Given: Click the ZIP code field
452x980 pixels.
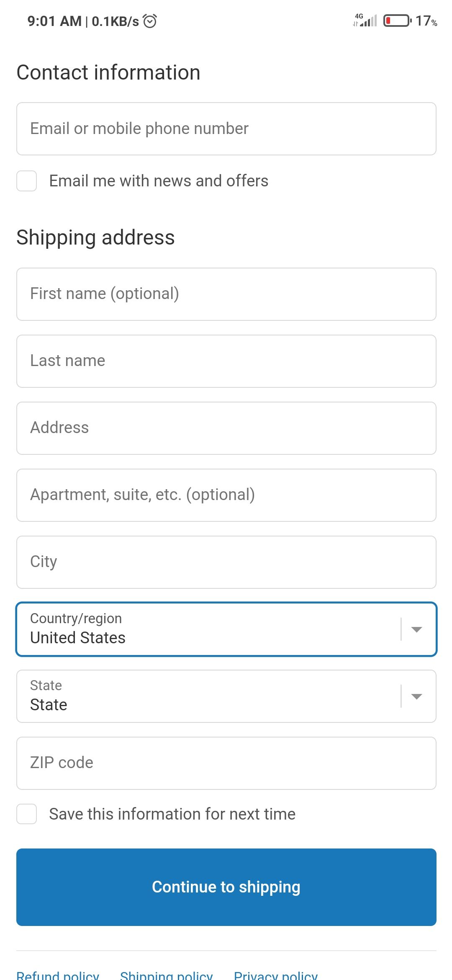Looking at the screenshot, I should (226, 763).
